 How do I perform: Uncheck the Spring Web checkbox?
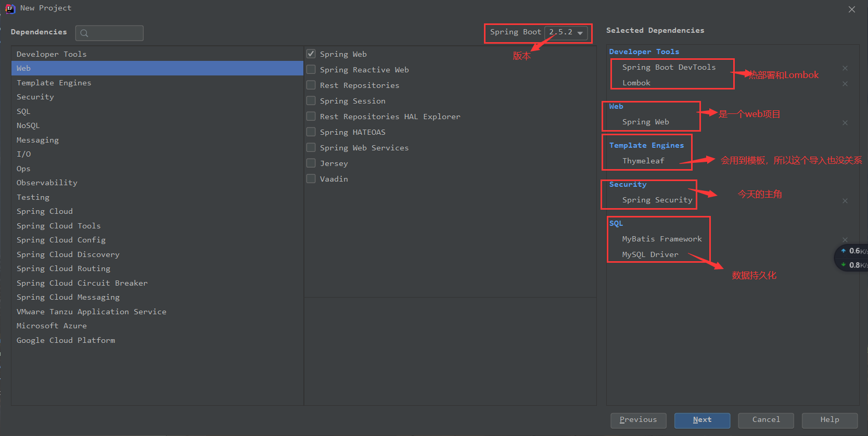(x=311, y=54)
